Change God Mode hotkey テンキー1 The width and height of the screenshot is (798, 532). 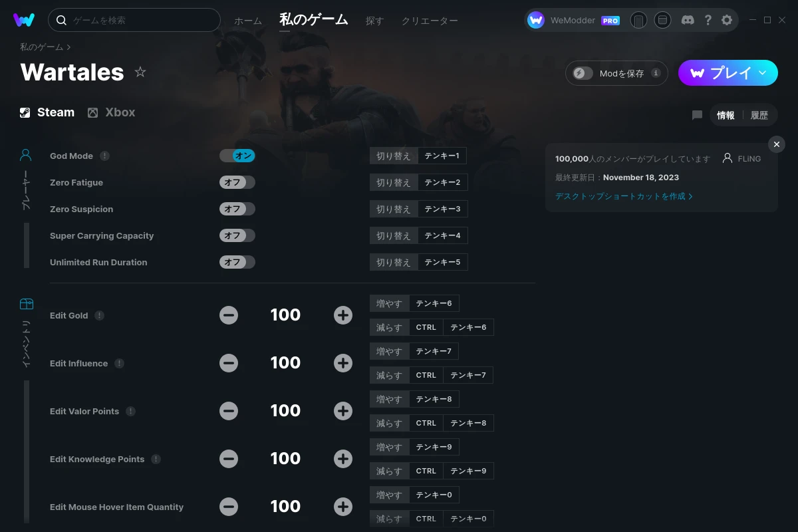click(x=442, y=156)
